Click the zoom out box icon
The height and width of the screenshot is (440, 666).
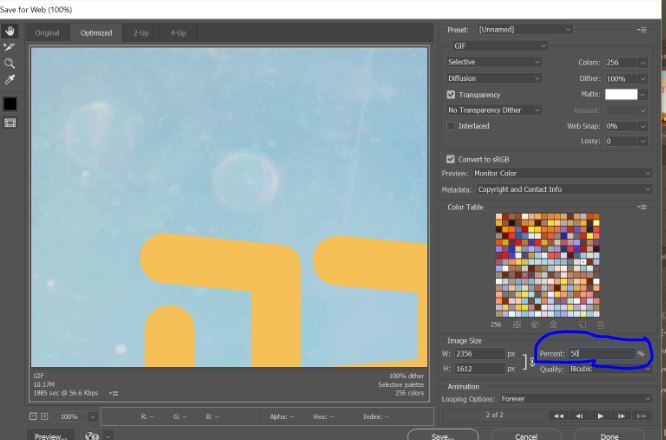(33, 417)
